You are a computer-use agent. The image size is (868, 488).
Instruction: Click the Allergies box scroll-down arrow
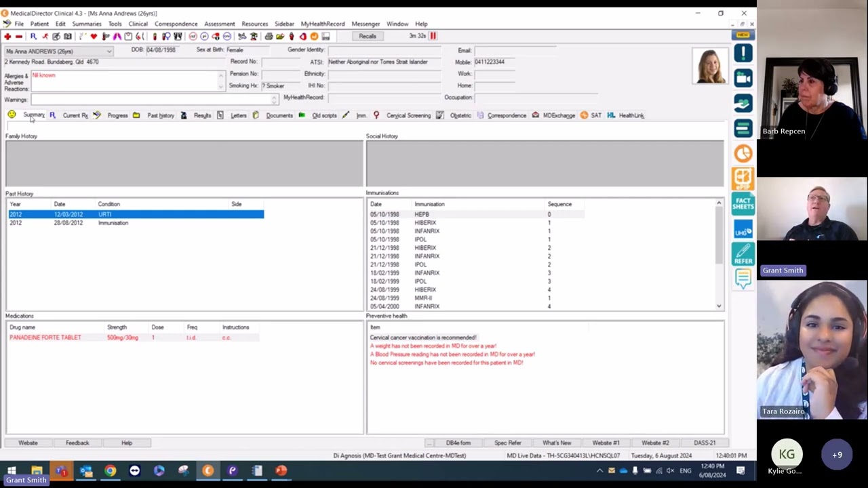220,86
